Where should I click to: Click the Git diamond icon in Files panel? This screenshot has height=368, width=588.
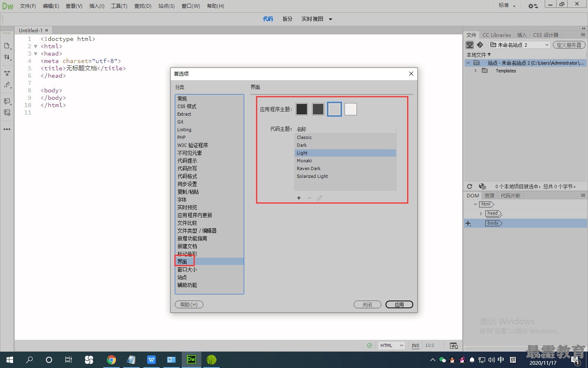(480, 45)
